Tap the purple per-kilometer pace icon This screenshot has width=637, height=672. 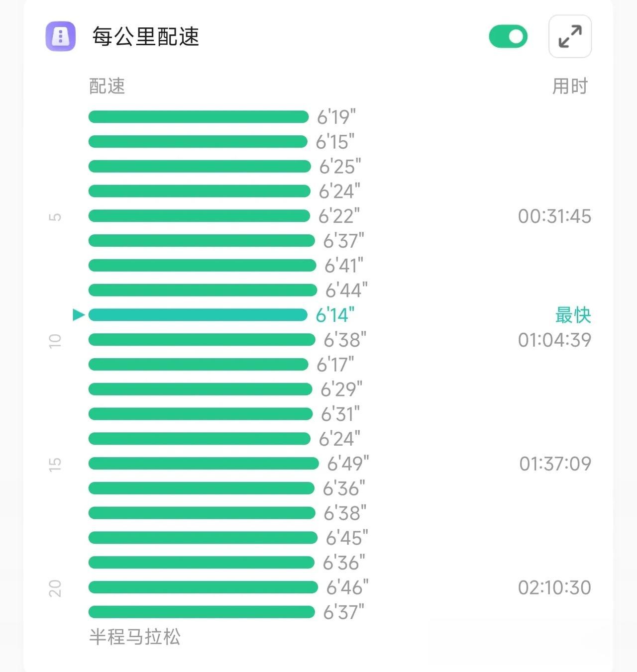point(61,36)
